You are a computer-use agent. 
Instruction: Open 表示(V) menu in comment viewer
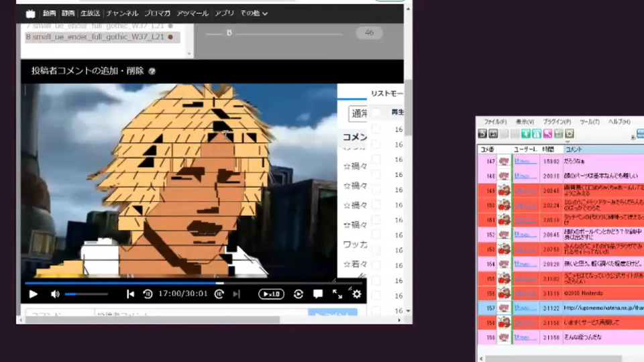click(x=525, y=122)
